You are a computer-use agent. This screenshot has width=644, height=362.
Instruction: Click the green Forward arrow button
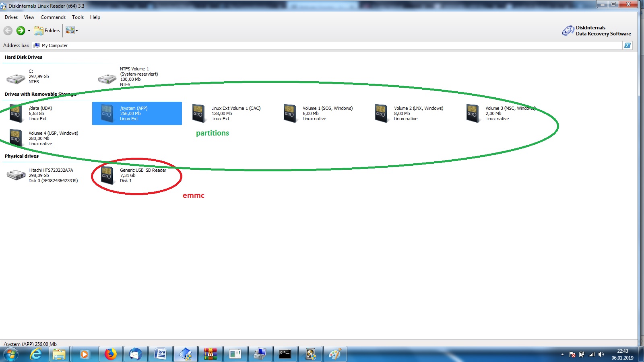coord(21,31)
